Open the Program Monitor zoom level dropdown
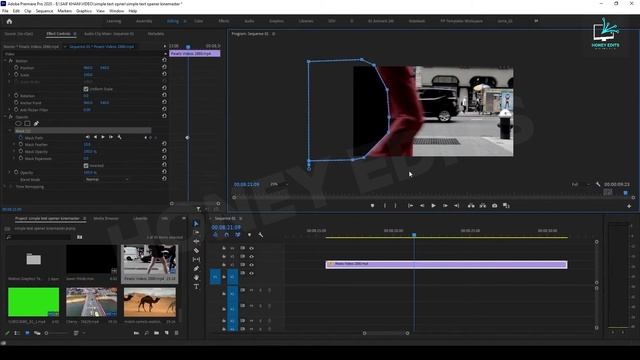Viewport: 640px width, 360px height. point(278,184)
